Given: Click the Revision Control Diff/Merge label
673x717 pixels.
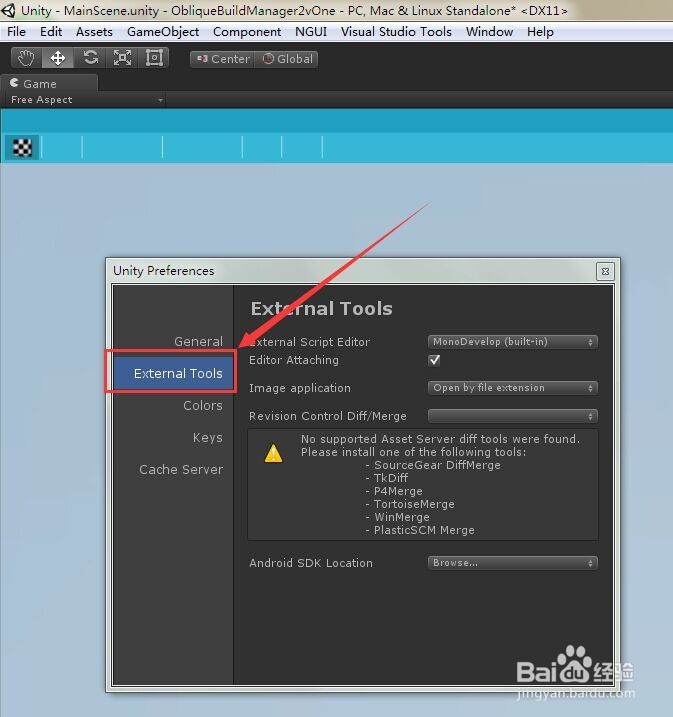Looking at the screenshot, I should 327,416.
